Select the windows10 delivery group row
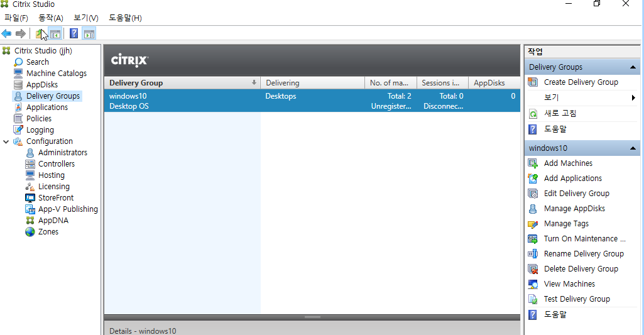The height and width of the screenshot is (335, 644). coord(312,101)
